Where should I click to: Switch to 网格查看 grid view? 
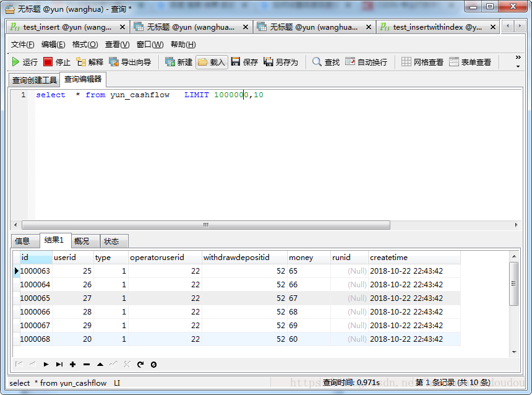click(423, 62)
